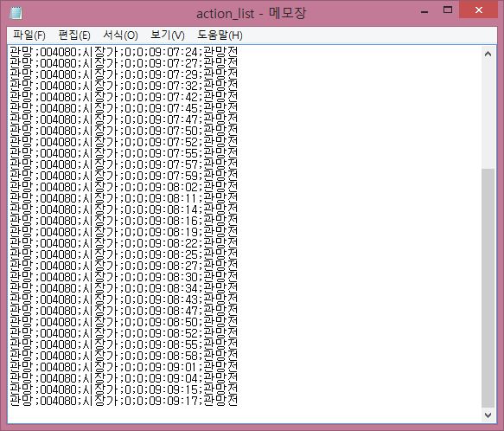Click the line with time 09:08:50
The width and height of the screenshot is (504, 431).
click(x=124, y=322)
